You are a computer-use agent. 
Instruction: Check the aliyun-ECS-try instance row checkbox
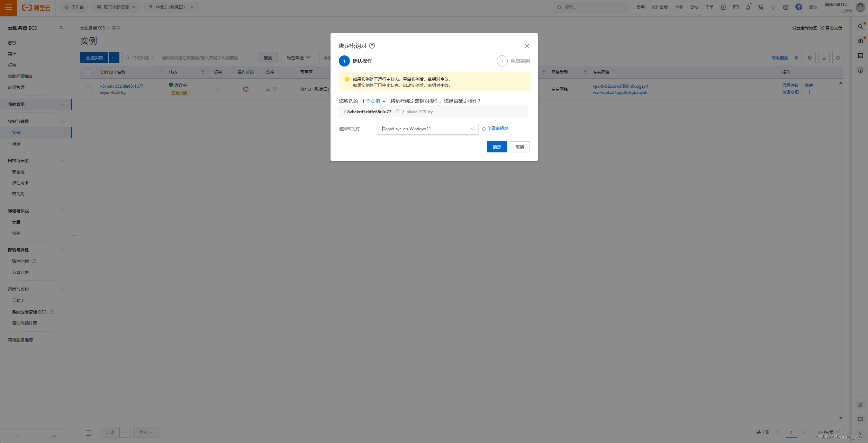(x=89, y=89)
